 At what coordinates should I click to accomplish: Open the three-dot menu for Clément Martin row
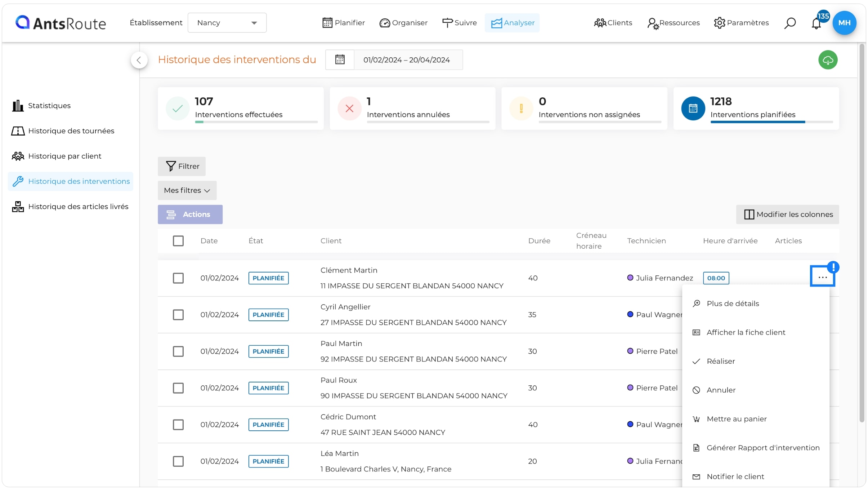pyautogui.click(x=822, y=277)
